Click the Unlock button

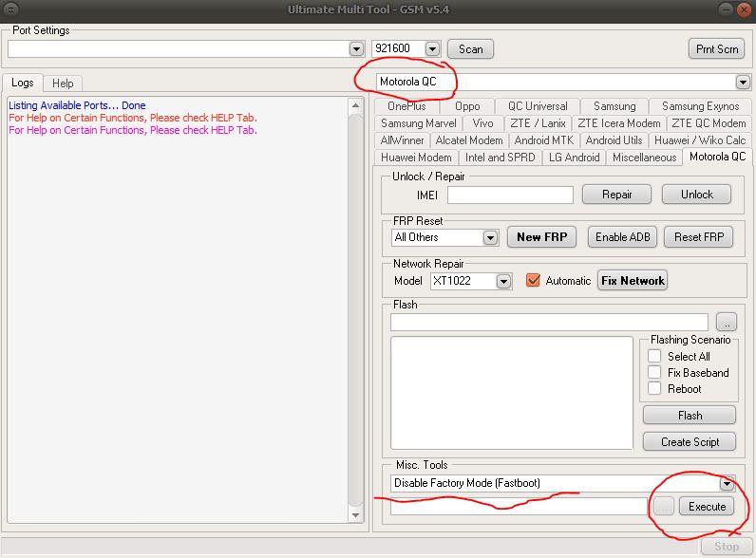(697, 195)
